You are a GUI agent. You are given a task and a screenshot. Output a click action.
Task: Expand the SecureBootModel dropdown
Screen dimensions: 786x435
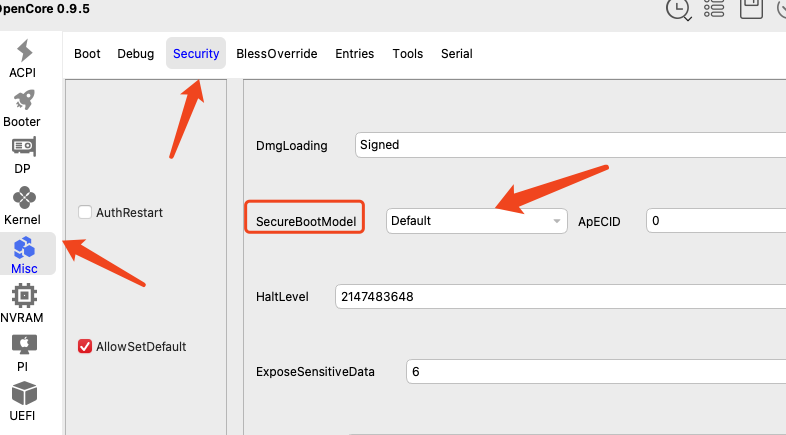(477, 220)
